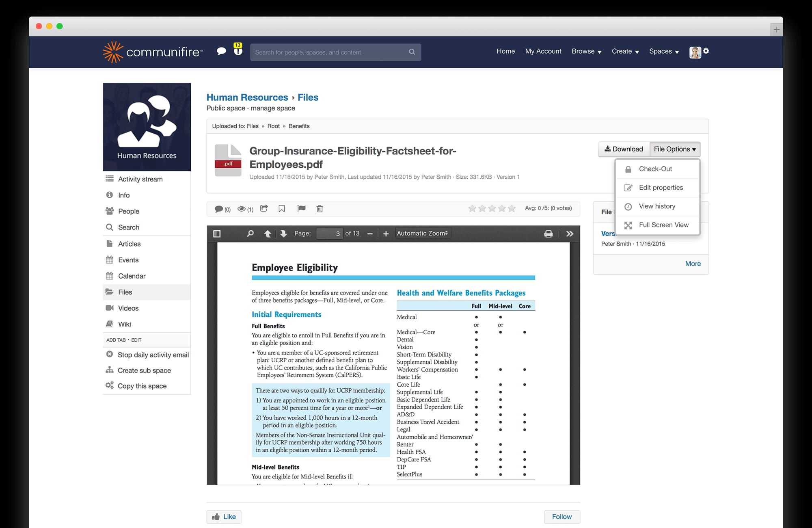Open Activity stream in sidebar

(x=147, y=179)
